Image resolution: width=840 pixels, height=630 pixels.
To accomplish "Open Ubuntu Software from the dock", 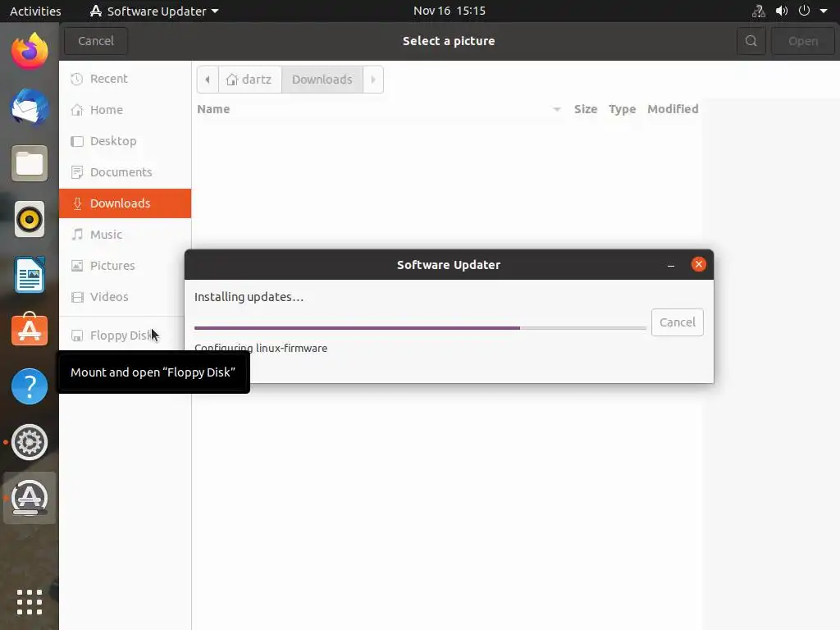I will (30, 330).
